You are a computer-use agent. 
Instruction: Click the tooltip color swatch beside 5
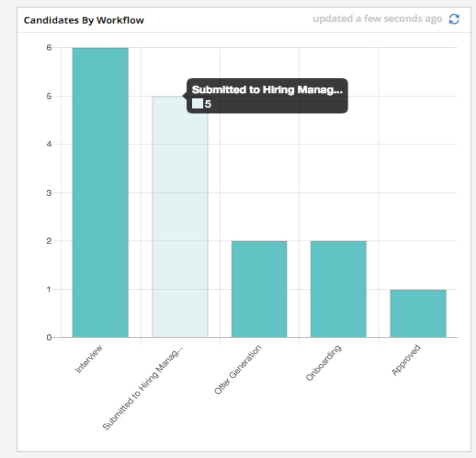point(197,103)
